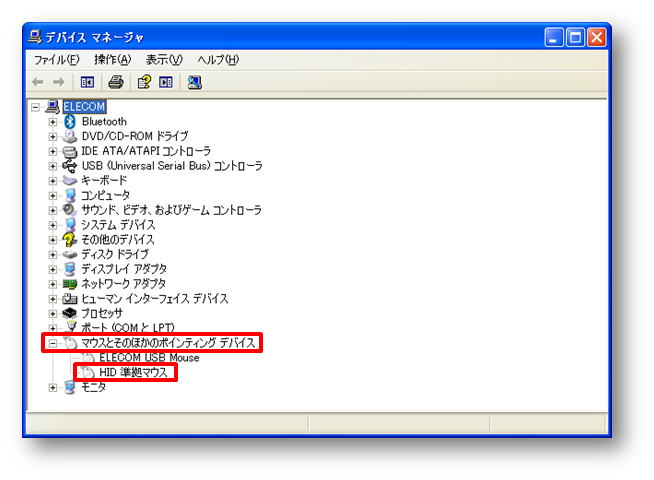
Task: Click the action pane toolbar icon next to properties
Action: point(166,82)
